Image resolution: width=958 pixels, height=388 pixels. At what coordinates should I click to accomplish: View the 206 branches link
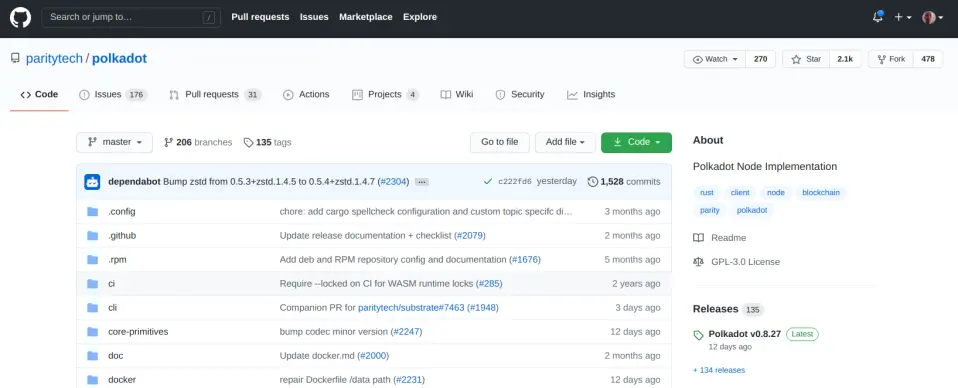click(x=198, y=142)
